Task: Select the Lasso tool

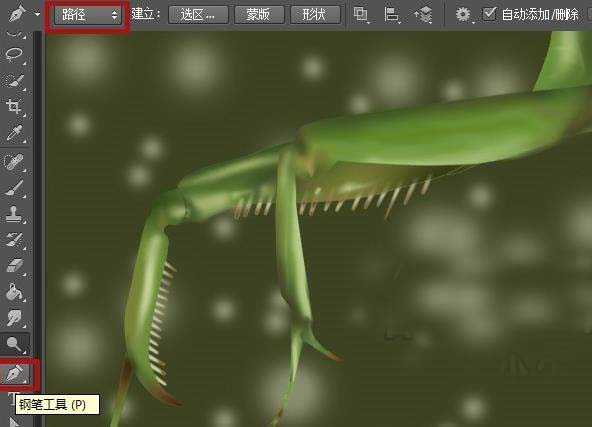Action: 14,54
